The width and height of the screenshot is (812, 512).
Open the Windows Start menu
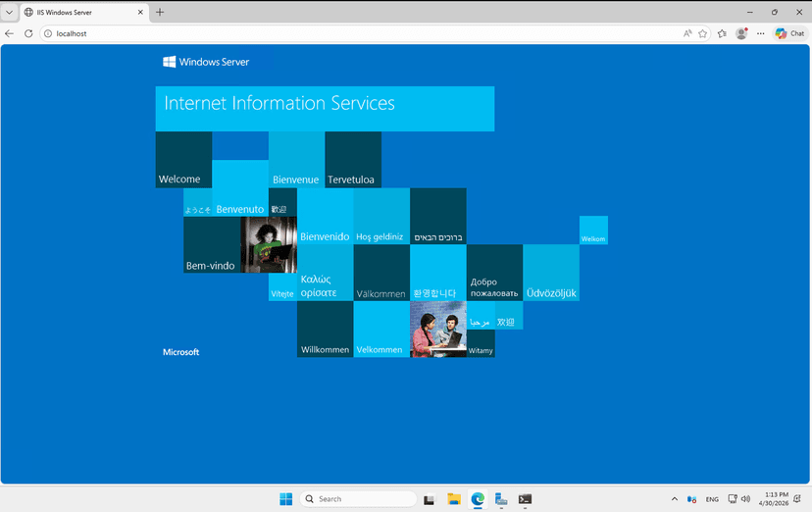pos(285,499)
